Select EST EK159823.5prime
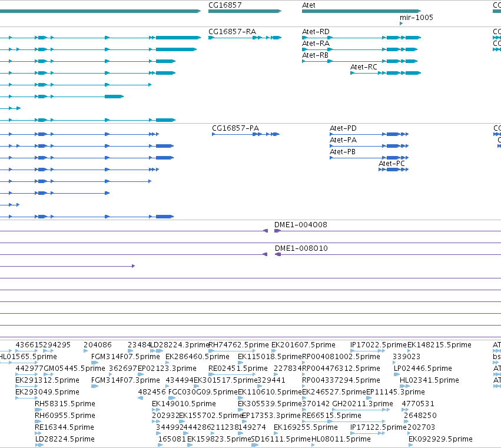501x448 pixels. 219,439
